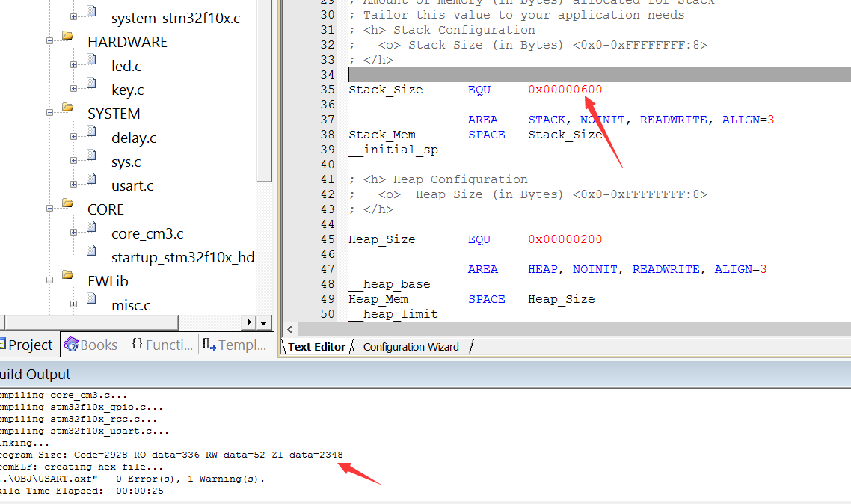The width and height of the screenshot is (851, 504).
Task: Click the __initial_sp label on line 39
Action: 393,150
